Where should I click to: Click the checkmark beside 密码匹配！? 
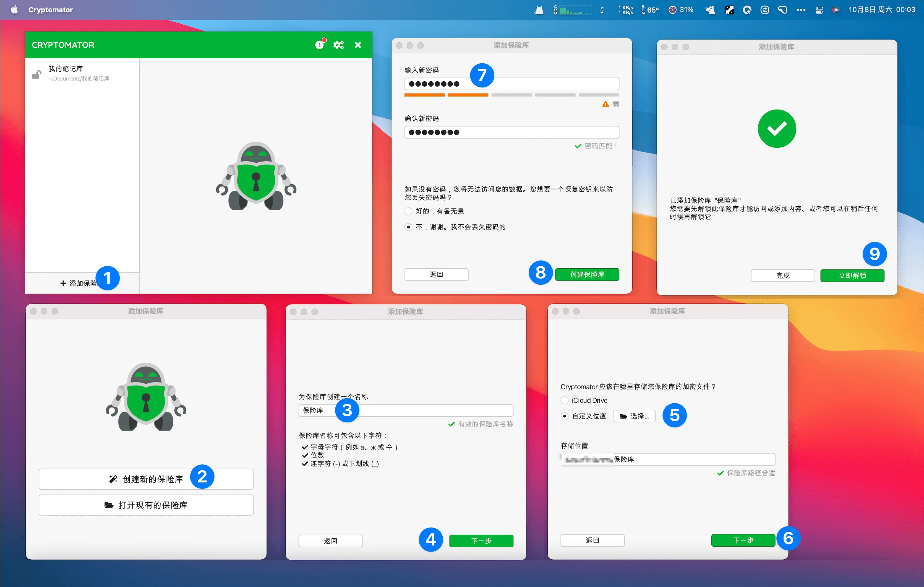[x=578, y=146]
